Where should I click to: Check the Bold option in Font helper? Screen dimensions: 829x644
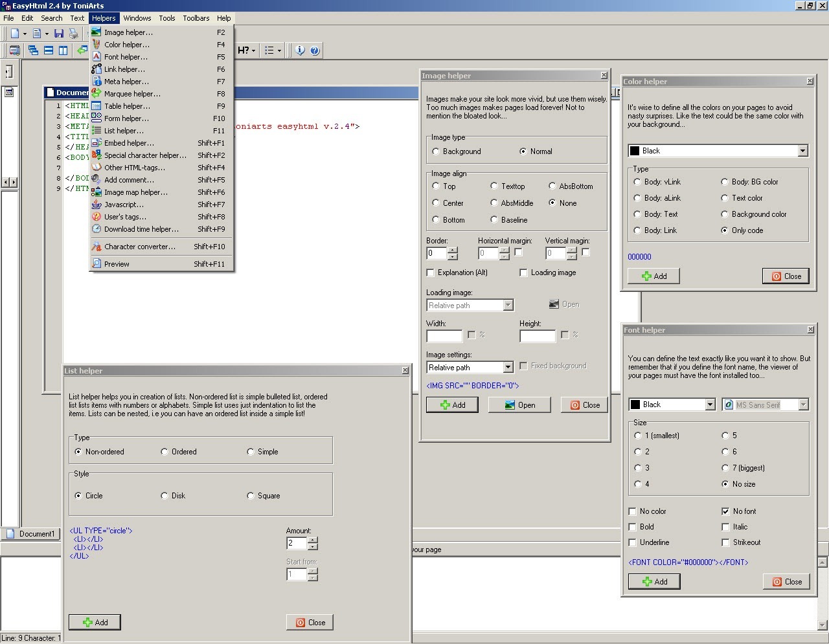(633, 527)
